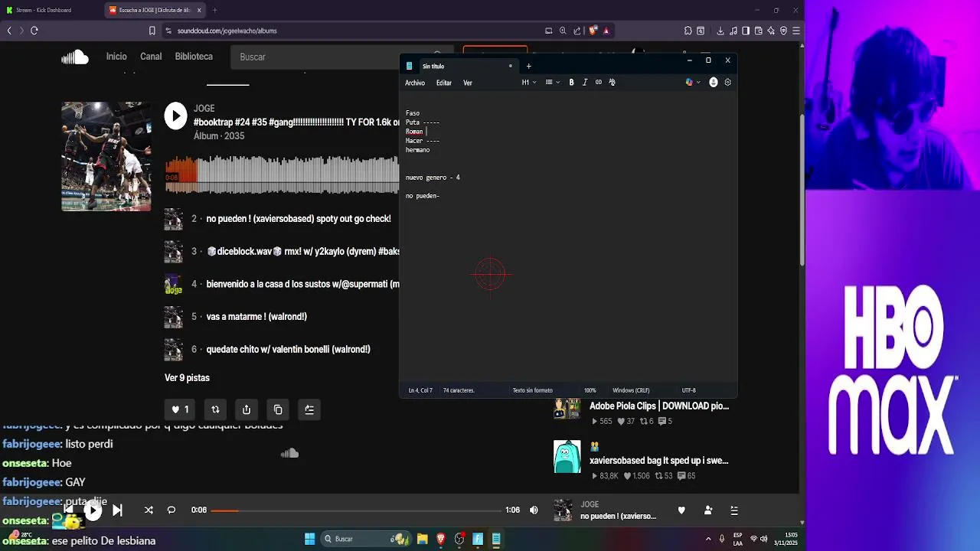Follow artist from player bar
The height and width of the screenshot is (551, 980).
pos(708,510)
